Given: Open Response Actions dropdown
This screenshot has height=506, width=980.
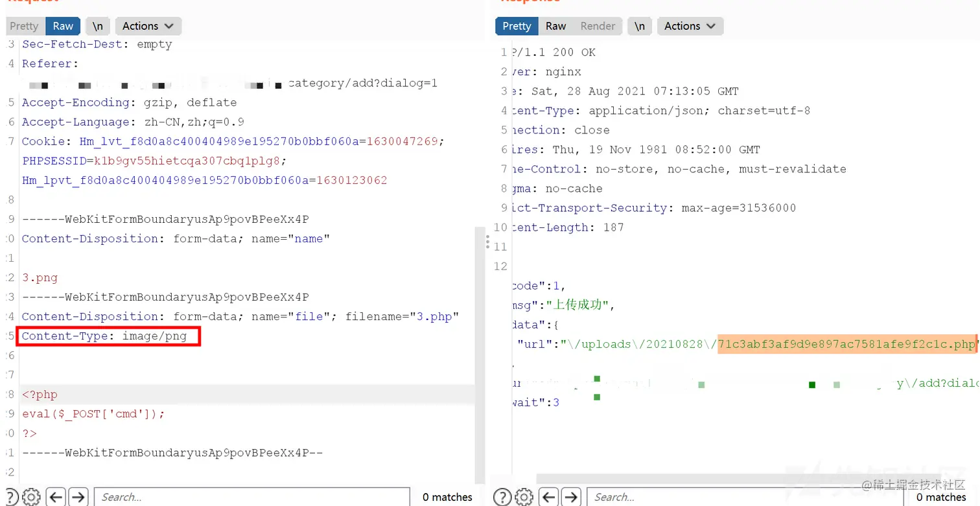Looking at the screenshot, I should coord(690,26).
